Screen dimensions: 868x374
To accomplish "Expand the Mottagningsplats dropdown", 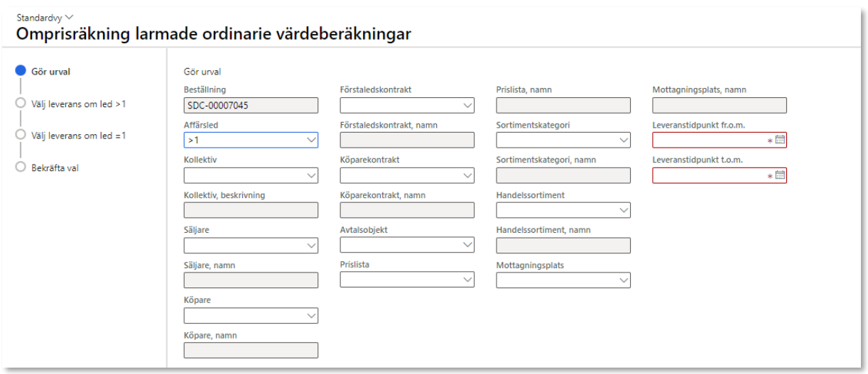I will (x=624, y=280).
